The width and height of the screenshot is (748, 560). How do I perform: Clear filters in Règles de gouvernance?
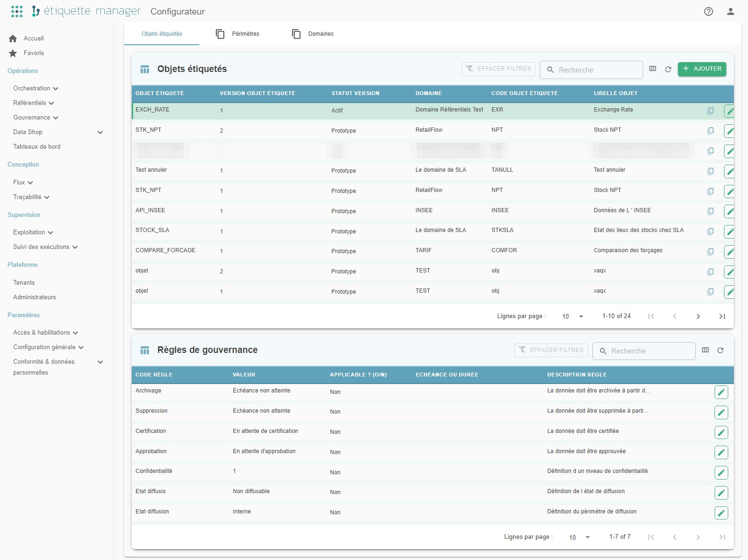551,350
